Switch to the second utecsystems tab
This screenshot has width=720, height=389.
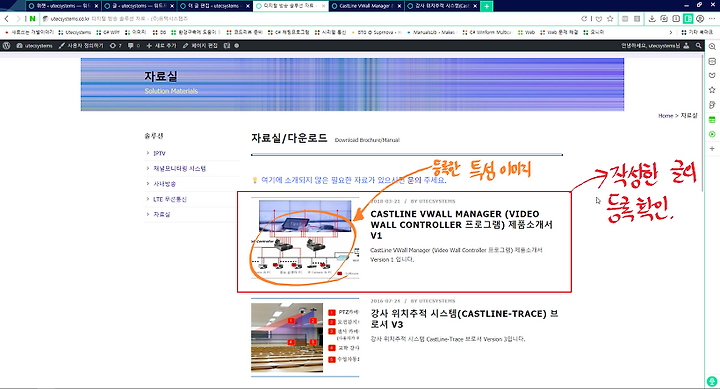pos(138,6)
